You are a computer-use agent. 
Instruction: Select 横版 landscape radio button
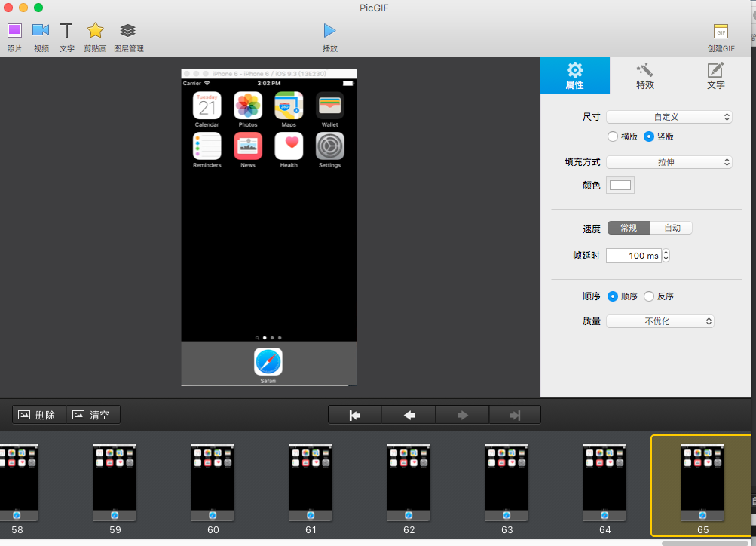(x=613, y=136)
